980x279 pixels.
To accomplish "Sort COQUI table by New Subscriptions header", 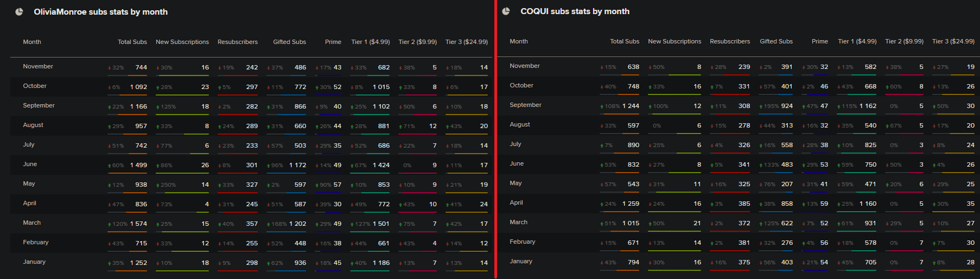I will point(674,41).
